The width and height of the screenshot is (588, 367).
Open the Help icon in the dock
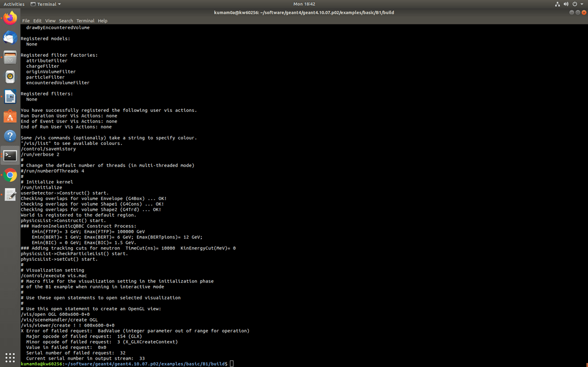(x=10, y=136)
